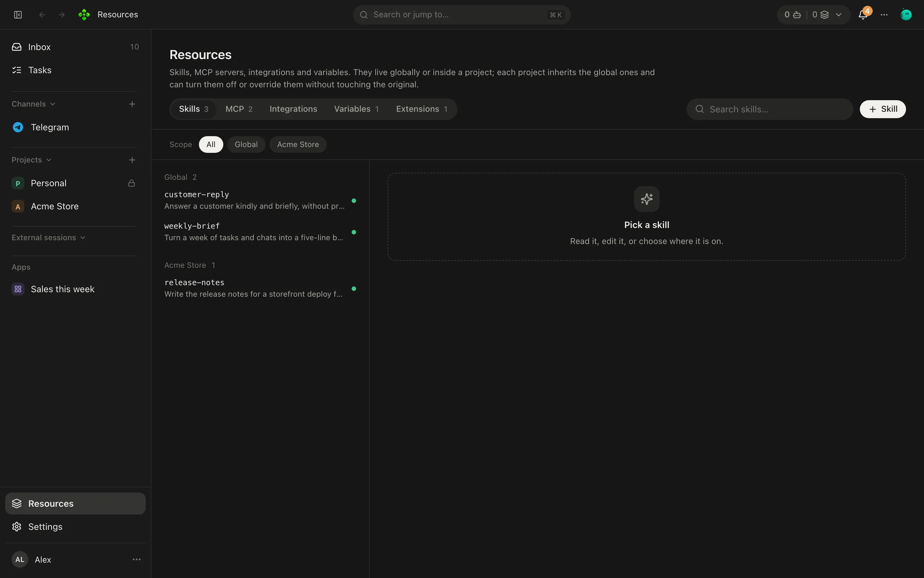Open Settings
Viewport: 924px width, 578px height.
pos(75,526)
